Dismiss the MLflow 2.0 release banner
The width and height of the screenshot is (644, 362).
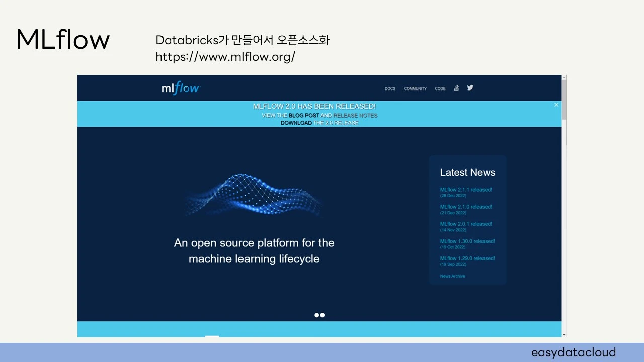point(556,105)
